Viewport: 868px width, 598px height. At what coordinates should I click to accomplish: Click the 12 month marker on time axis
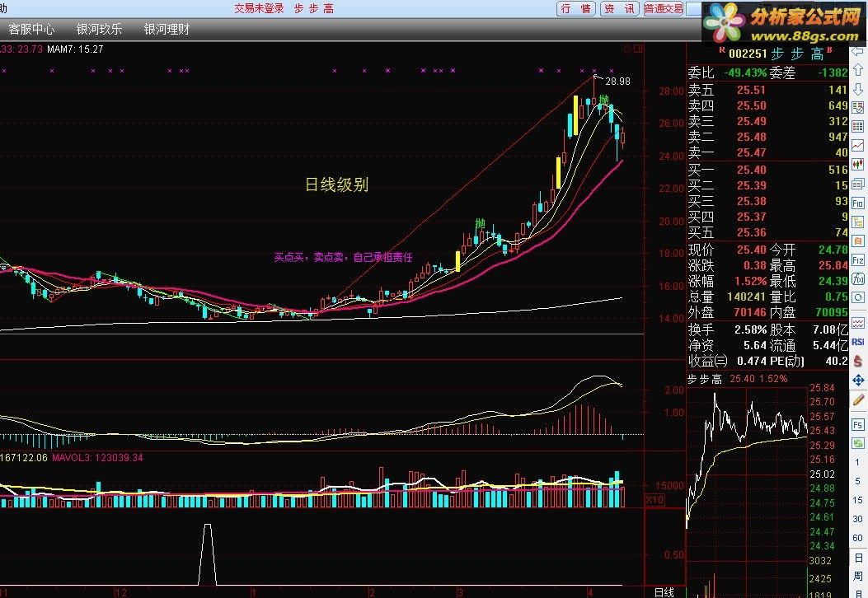coord(120,592)
